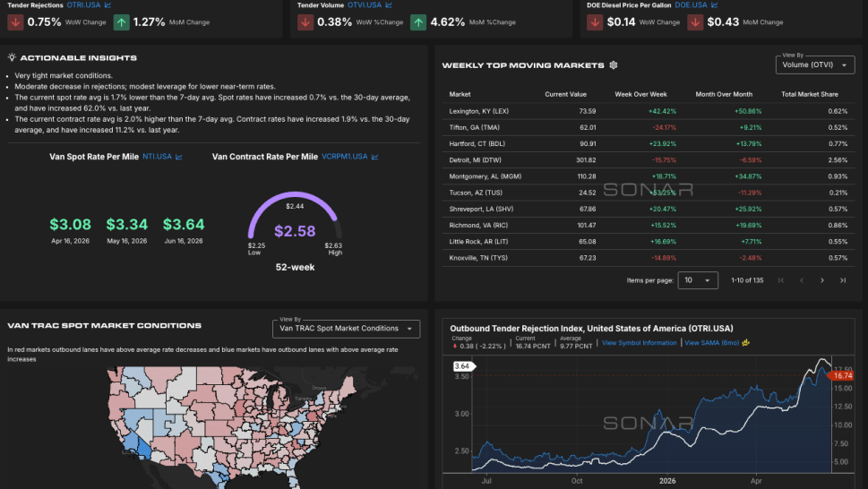Screen dimensions: 868x489
Task: Open chart icon beside NTI.USA ticker
Action: point(179,157)
